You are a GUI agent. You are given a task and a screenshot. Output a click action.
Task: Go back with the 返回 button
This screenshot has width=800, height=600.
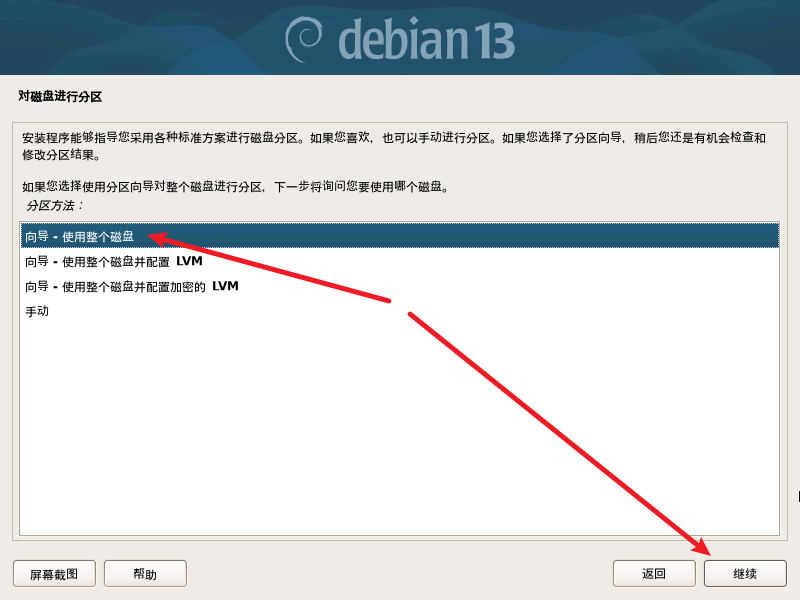(654, 573)
